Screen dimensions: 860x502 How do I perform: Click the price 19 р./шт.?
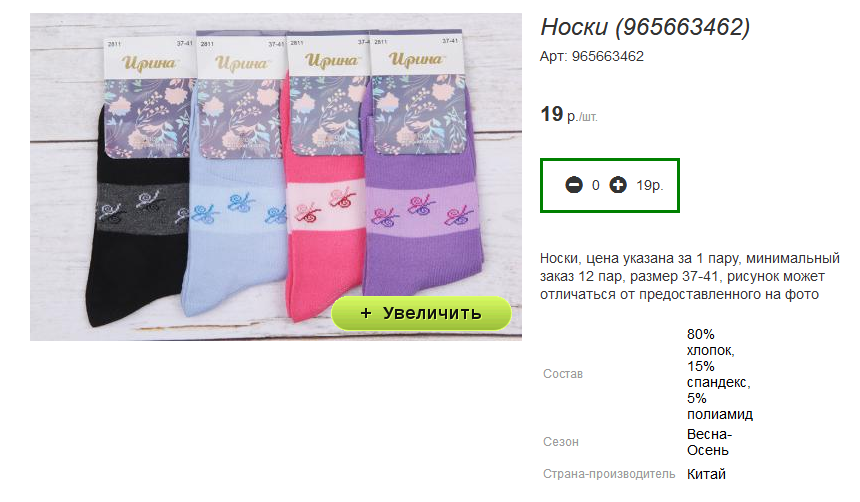point(569,115)
